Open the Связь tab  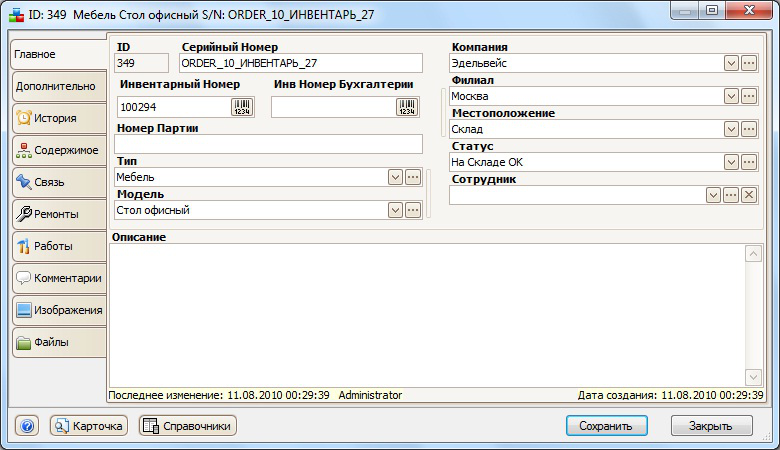tap(59, 182)
